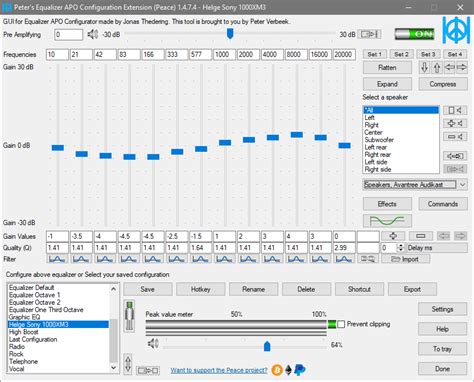474x382 pixels.
Task: Click the Set 2 button
Action: coord(401,54)
